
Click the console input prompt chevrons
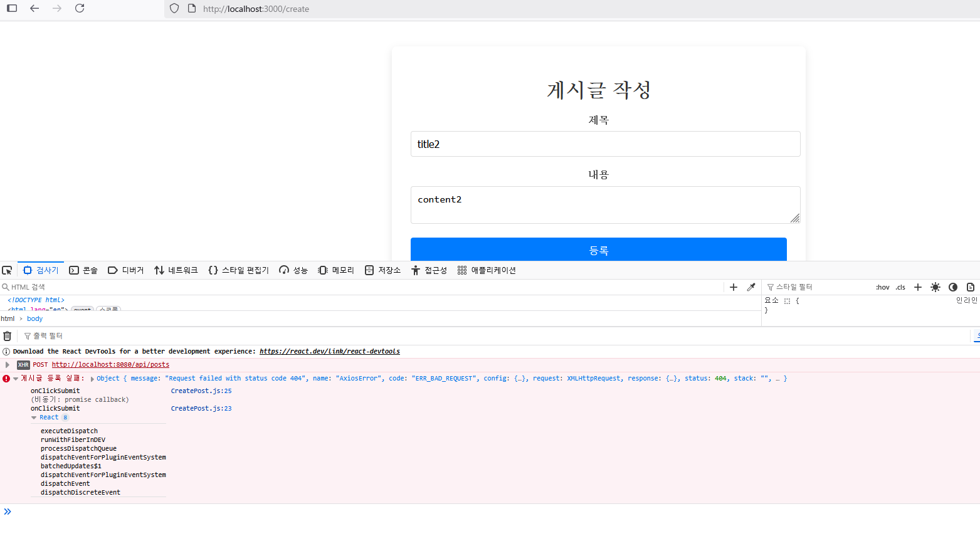coord(8,512)
